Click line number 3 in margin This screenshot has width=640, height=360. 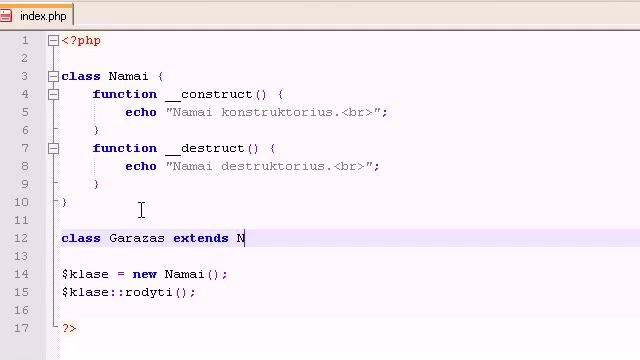(25, 76)
